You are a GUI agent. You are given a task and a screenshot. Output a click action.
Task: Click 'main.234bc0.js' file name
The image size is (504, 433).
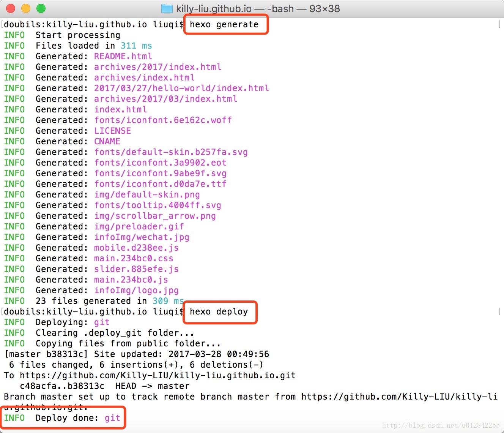tap(131, 280)
